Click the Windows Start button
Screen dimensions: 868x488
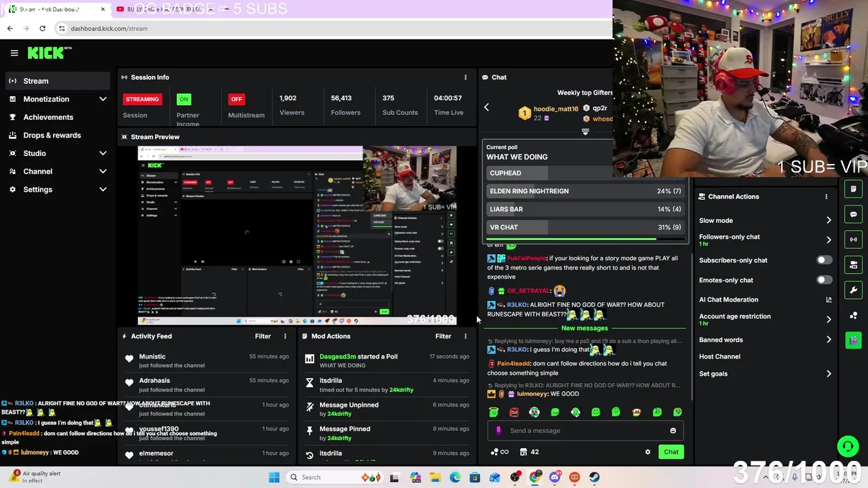[274, 477]
